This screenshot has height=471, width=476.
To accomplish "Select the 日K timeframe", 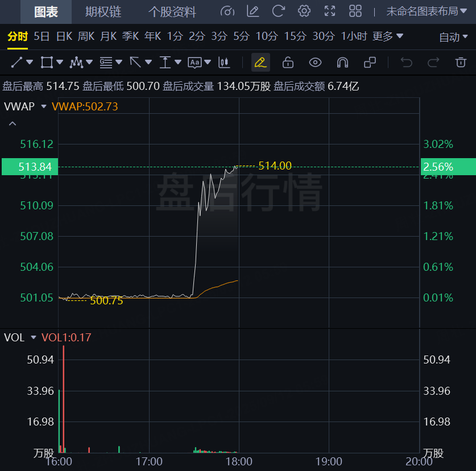I will click(x=64, y=36).
